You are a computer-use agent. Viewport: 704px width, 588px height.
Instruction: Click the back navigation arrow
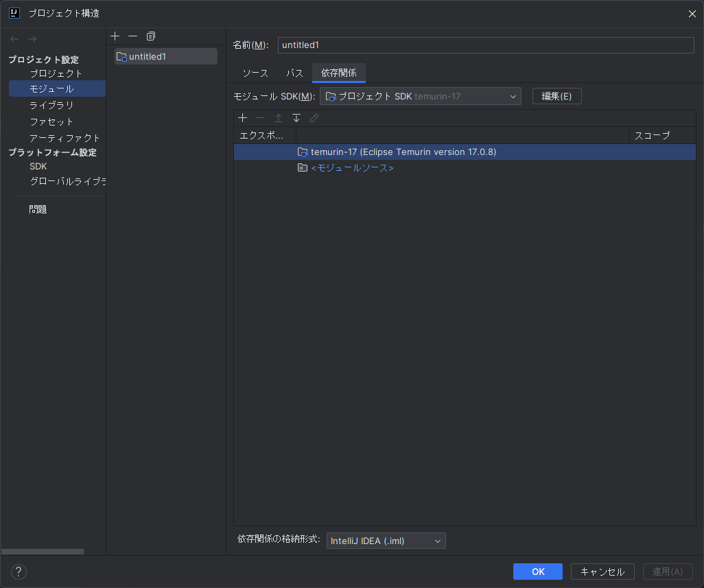[14, 40]
